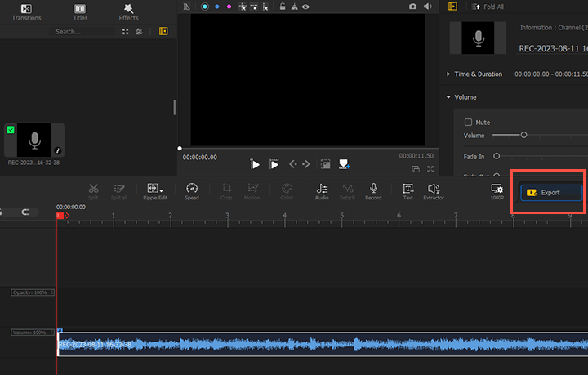Click the Speed tool icon

click(191, 189)
